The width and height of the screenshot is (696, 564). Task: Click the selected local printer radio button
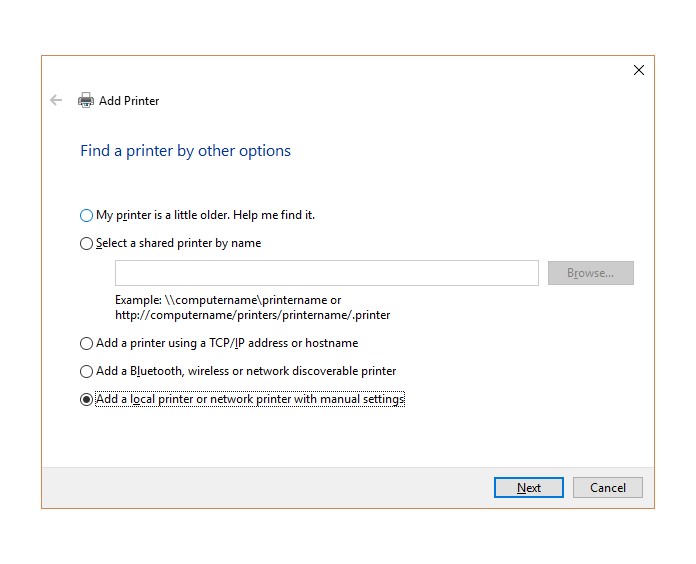click(x=86, y=399)
